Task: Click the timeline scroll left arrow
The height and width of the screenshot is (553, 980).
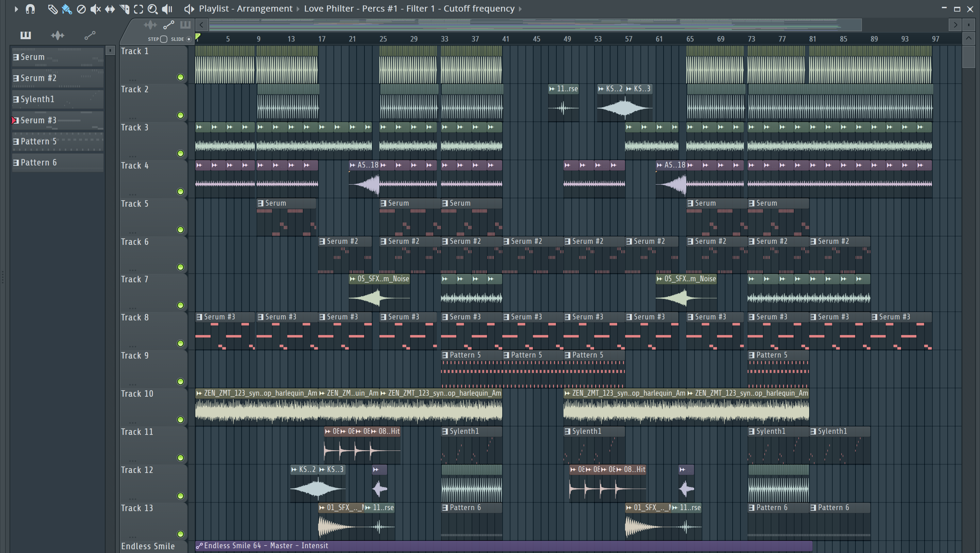Action: coord(202,25)
